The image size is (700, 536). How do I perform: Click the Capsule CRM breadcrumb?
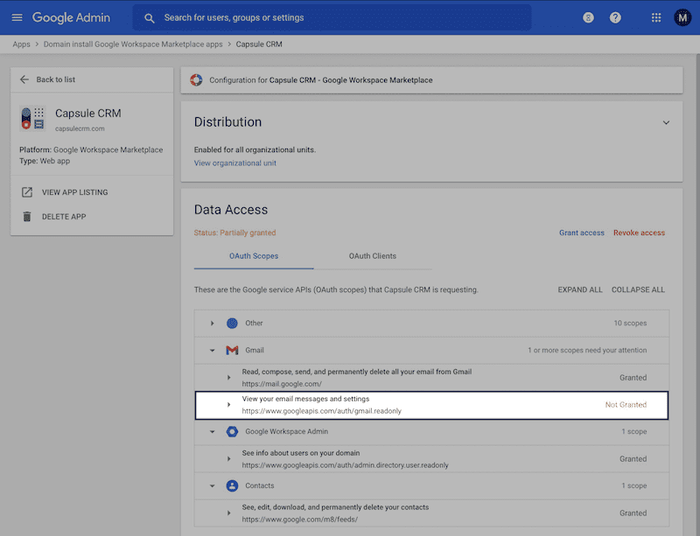pos(259,44)
